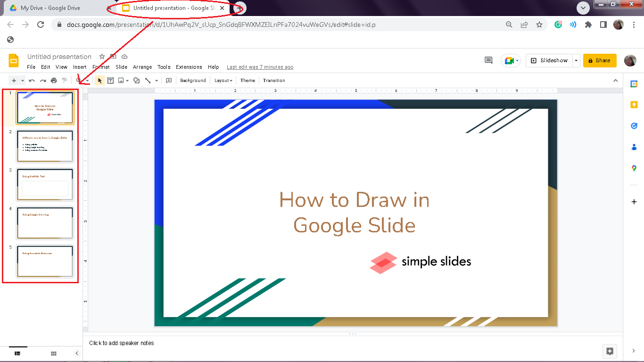The width and height of the screenshot is (644, 362).
Task: Open the Slide menu
Action: coord(122,67)
